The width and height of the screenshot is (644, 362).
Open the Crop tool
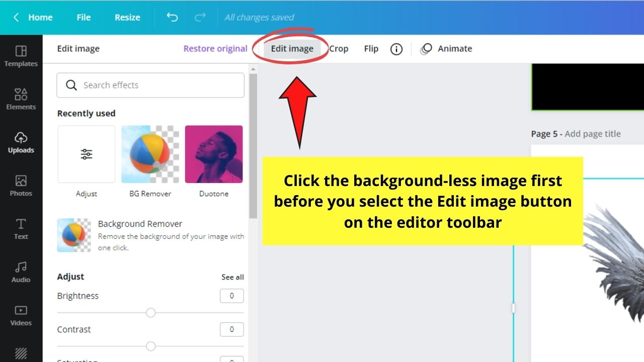coord(338,48)
